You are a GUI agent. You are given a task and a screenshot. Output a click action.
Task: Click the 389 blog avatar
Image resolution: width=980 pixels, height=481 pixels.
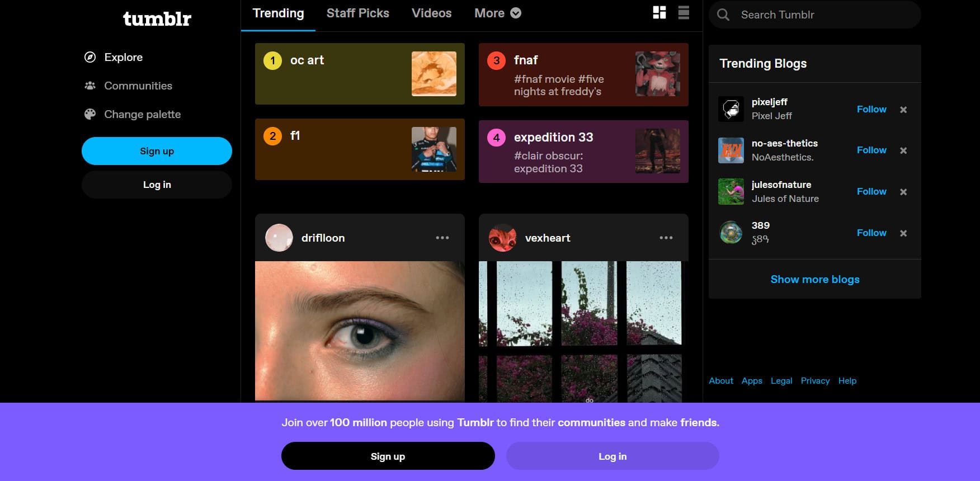(x=731, y=232)
